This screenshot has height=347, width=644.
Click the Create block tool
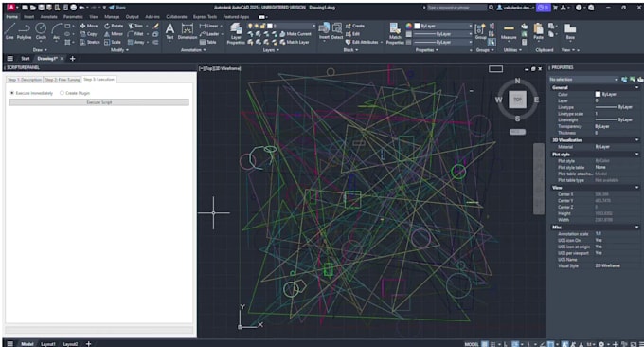[x=355, y=26]
